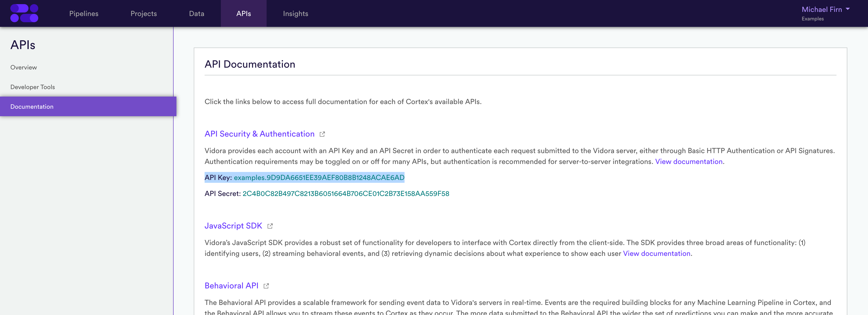Open external link icon next to API Security & Authentication
The height and width of the screenshot is (315, 868).
tap(322, 134)
